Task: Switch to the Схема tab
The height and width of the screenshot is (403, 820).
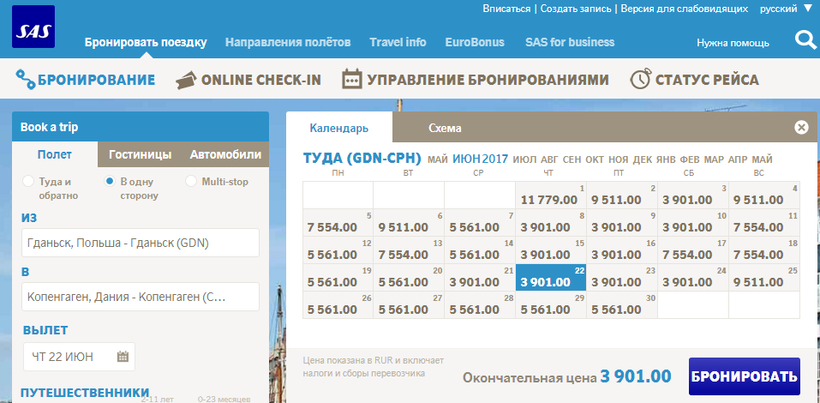Action: [x=444, y=128]
